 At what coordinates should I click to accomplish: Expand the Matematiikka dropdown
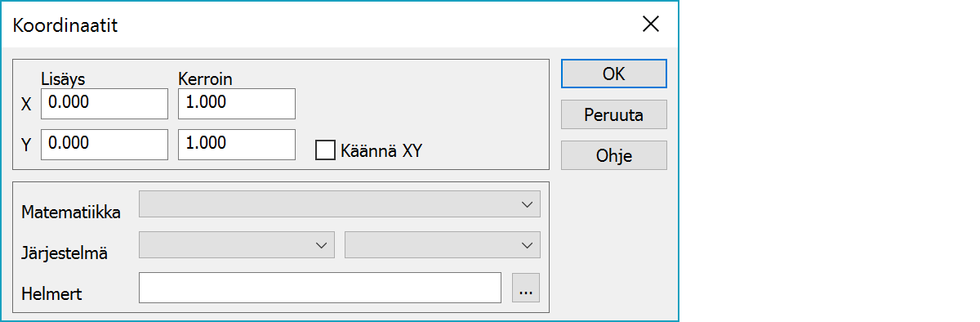click(x=340, y=205)
